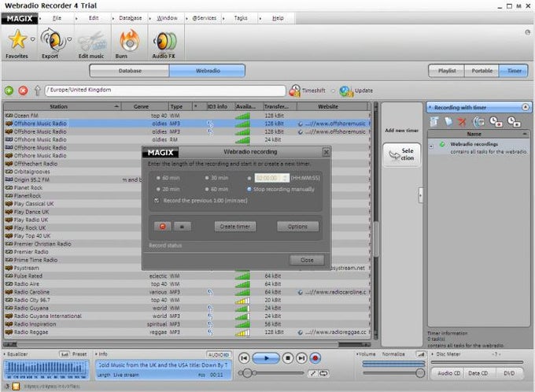The height and width of the screenshot is (392, 535).
Task: Open the Database menu
Action: point(131,18)
